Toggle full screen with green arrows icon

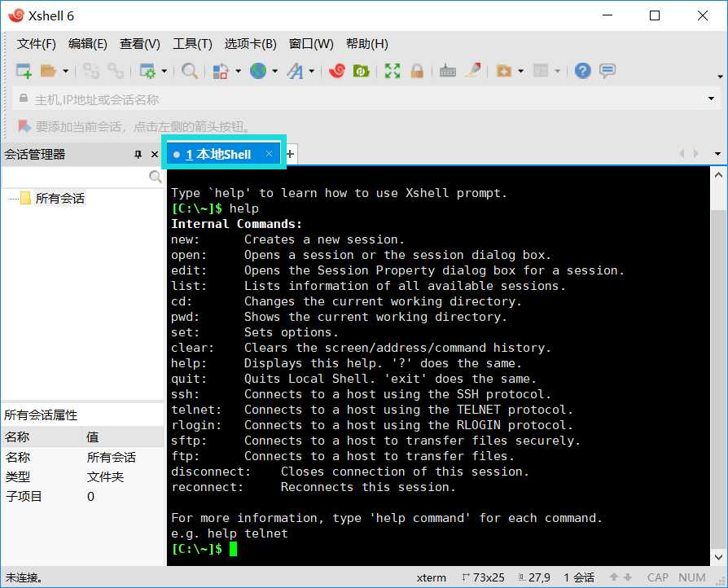coord(393,71)
